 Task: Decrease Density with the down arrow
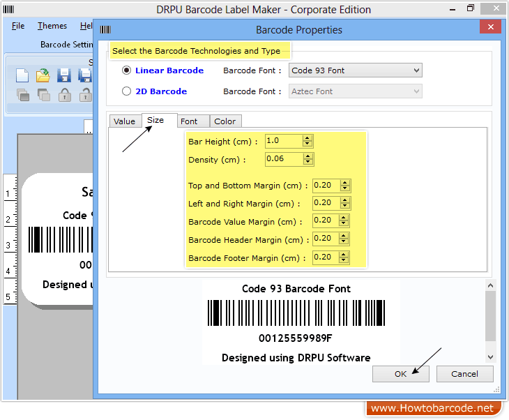pos(307,162)
